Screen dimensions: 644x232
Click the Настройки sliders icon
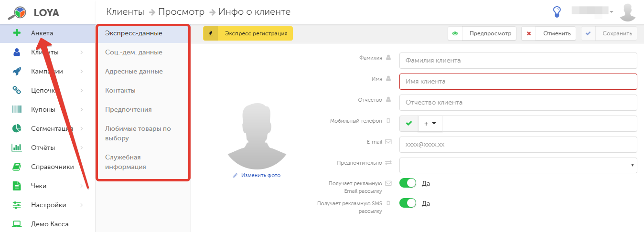[17, 205]
